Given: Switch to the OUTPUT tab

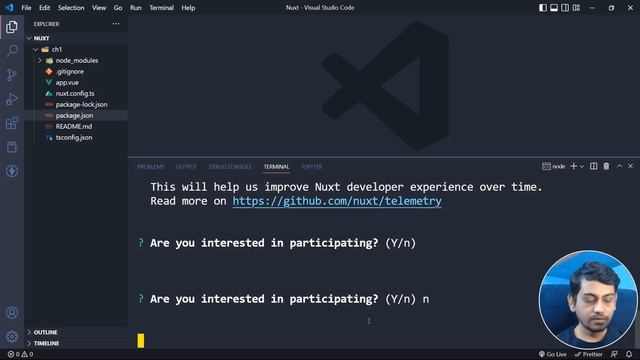Looking at the screenshot, I should click(x=186, y=167).
